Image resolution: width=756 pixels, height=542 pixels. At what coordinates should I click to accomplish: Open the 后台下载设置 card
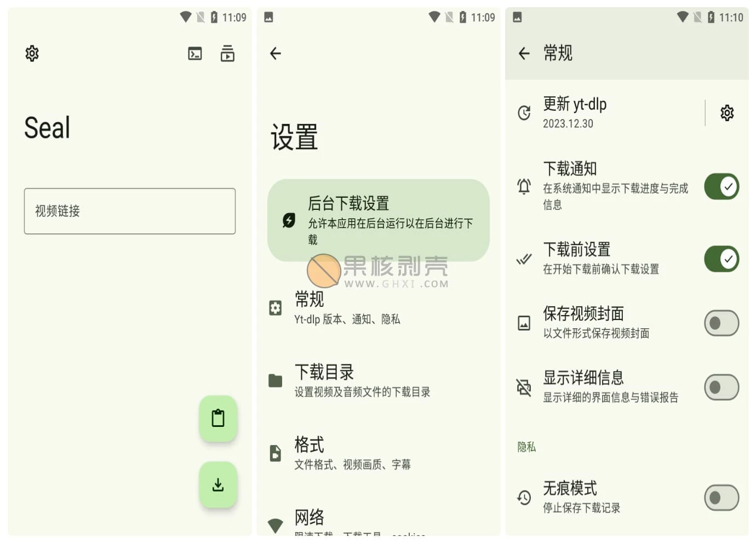[x=379, y=220]
